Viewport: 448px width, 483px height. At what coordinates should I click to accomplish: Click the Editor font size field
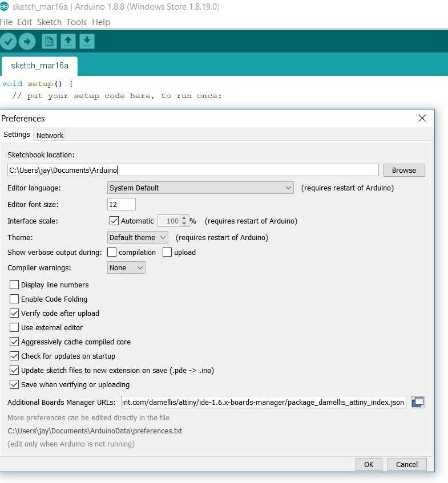122,204
